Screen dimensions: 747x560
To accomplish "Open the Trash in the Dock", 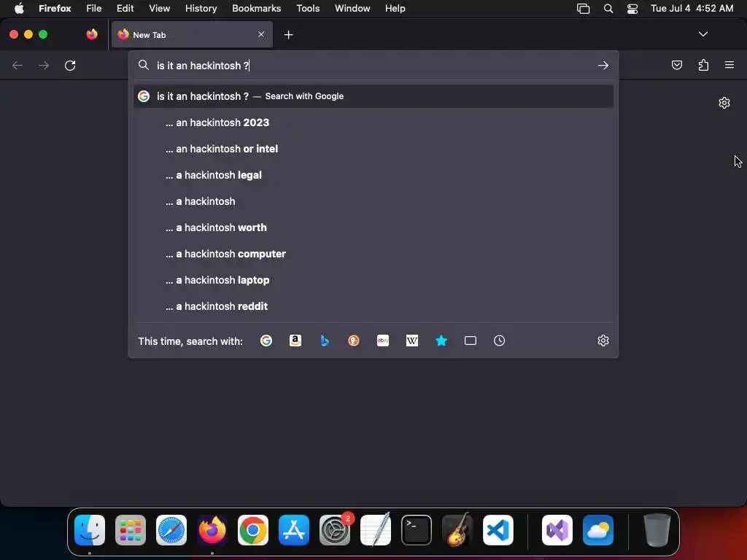I will 657,530.
